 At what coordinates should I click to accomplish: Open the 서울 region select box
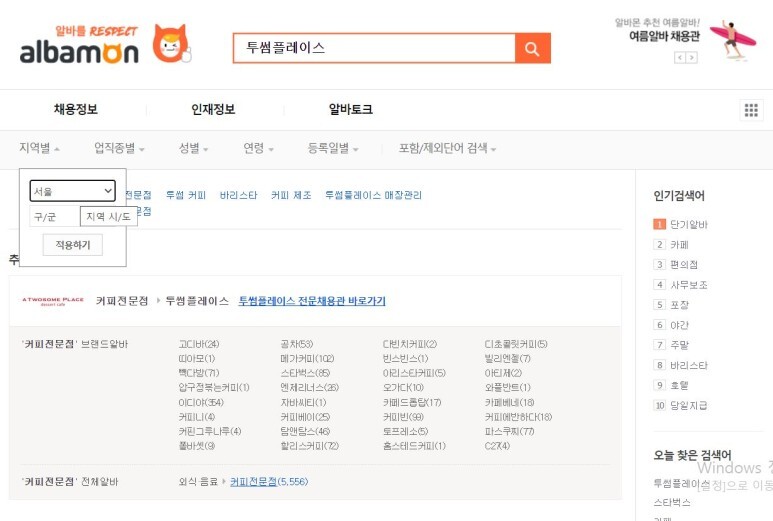coord(72,191)
